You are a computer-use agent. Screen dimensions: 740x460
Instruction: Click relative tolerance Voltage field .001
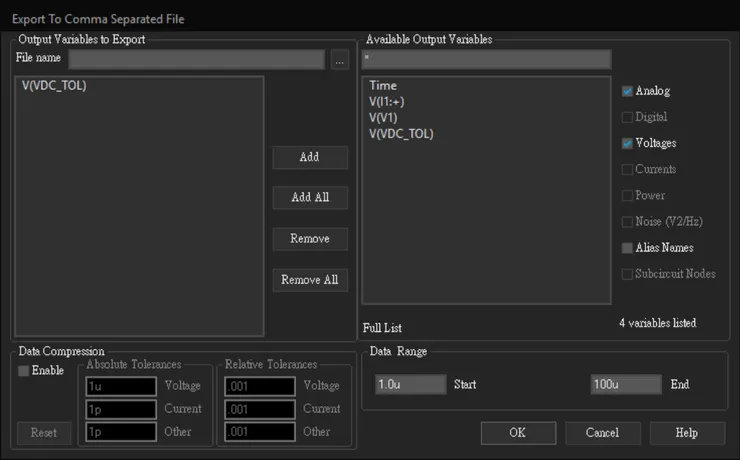tap(260, 386)
